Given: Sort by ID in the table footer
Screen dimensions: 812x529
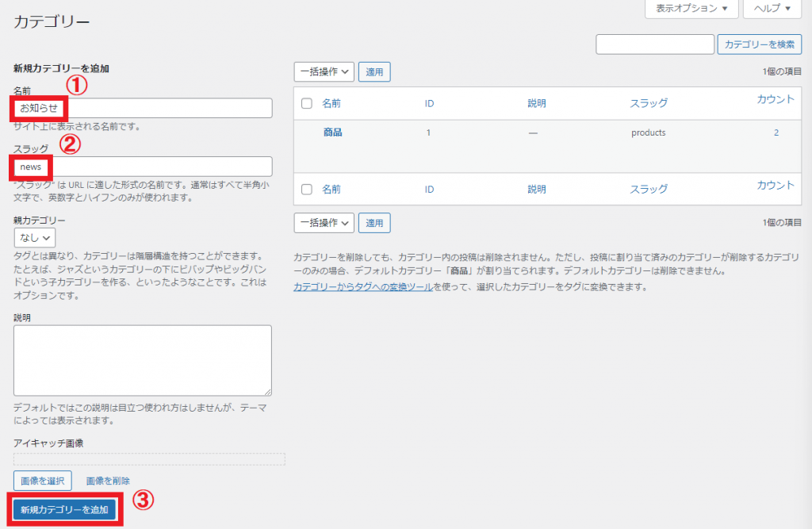Looking at the screenshot, I should [x=429, y=190].
